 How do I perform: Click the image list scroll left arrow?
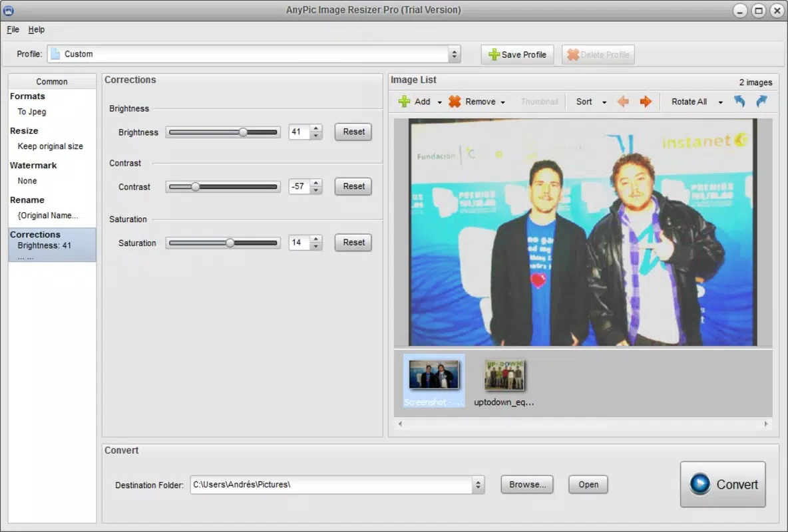400,424
